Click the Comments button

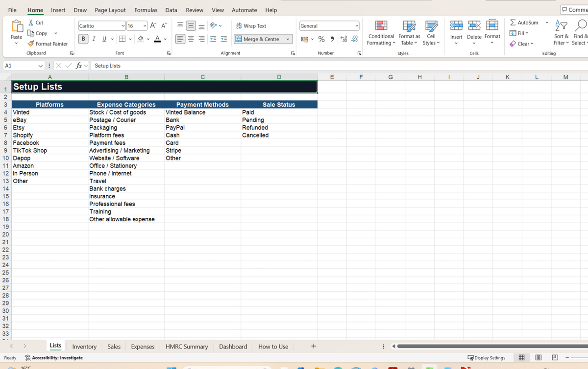click(x=574, y=10)
